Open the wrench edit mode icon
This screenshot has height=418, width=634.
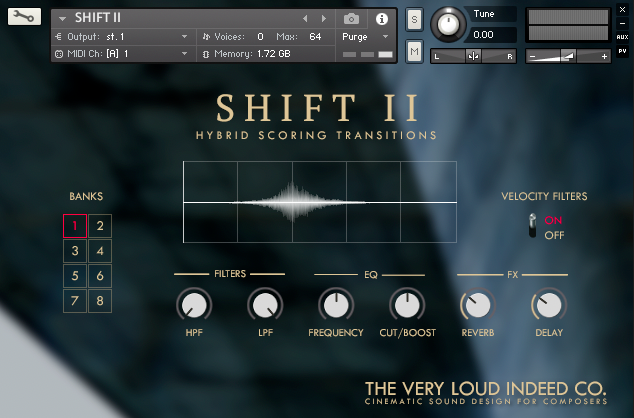coord(24,17)
